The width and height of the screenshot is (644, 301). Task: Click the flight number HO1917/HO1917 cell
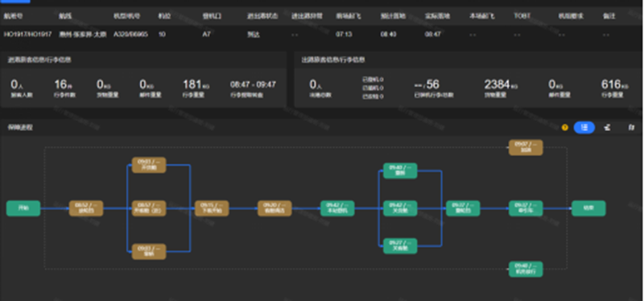(27, 35)
